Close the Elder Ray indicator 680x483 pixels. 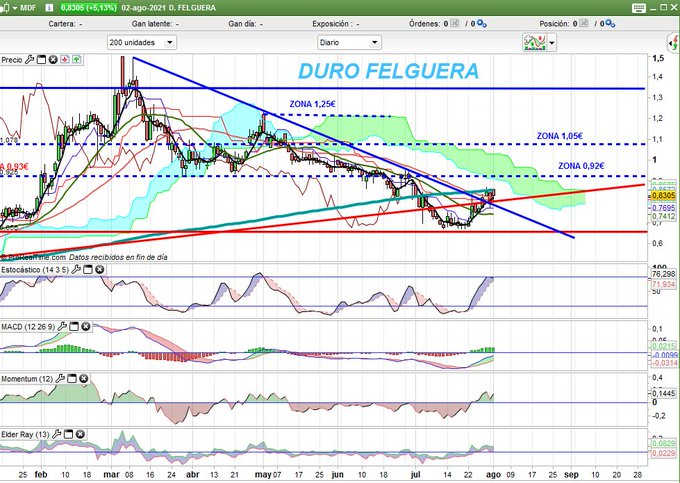point(80,434)
